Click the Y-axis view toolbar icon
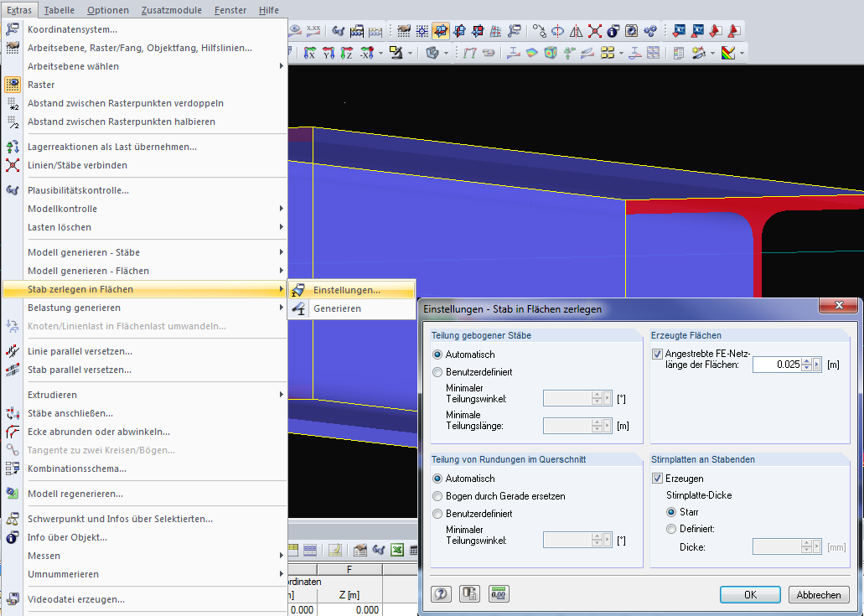The height and width of the screenshot is (616, 864). 329,53
